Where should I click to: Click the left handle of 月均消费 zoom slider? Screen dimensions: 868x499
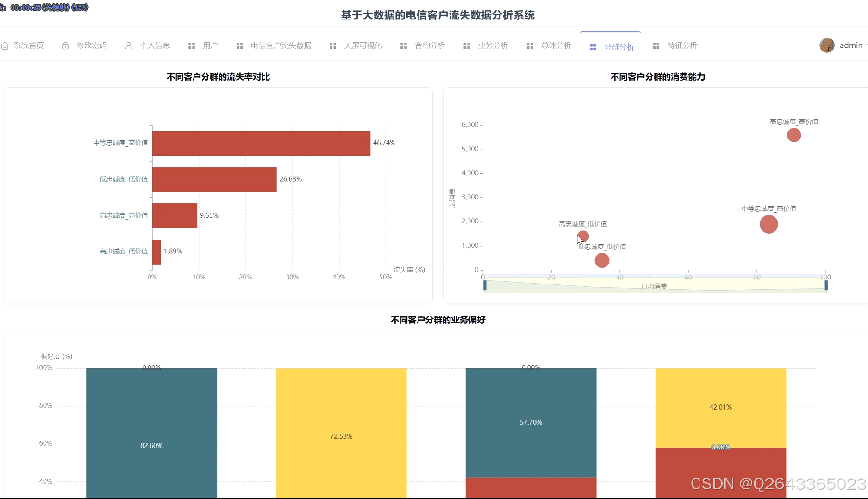click(x=485, y=285)
